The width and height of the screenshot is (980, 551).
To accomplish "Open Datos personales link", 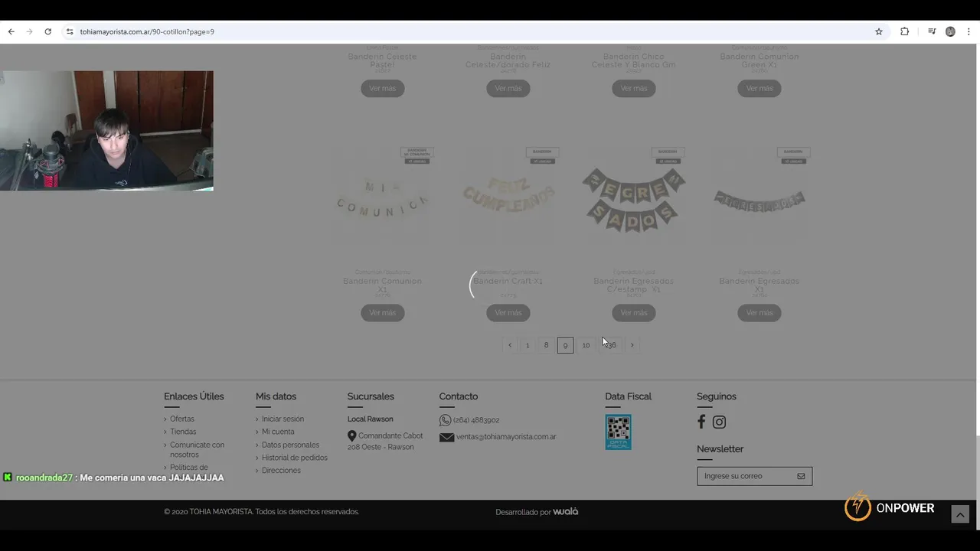I will 290,445.
